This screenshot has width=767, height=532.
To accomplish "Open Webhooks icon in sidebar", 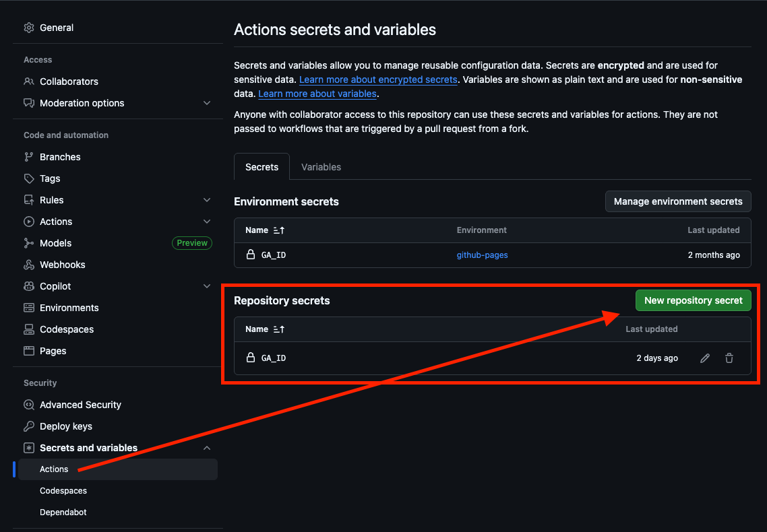I will [29, 264].
